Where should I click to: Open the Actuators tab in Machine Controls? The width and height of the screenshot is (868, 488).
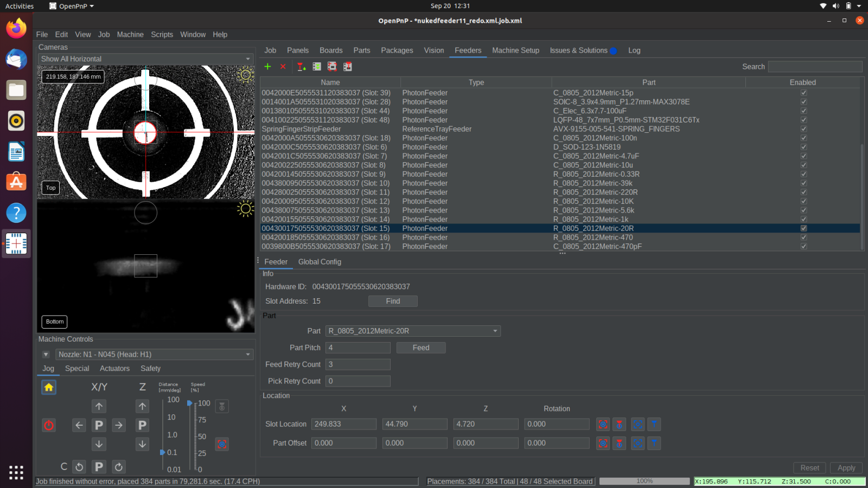tap(114, 368)
